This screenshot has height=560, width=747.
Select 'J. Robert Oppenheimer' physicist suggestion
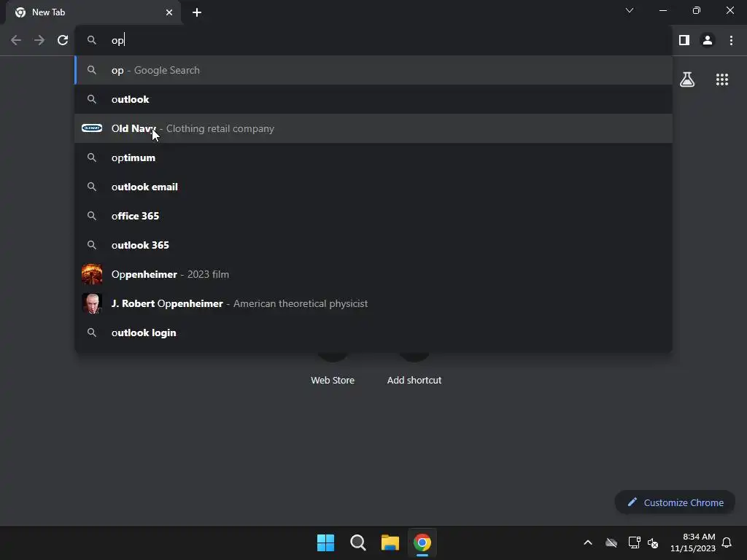[373, 303]
